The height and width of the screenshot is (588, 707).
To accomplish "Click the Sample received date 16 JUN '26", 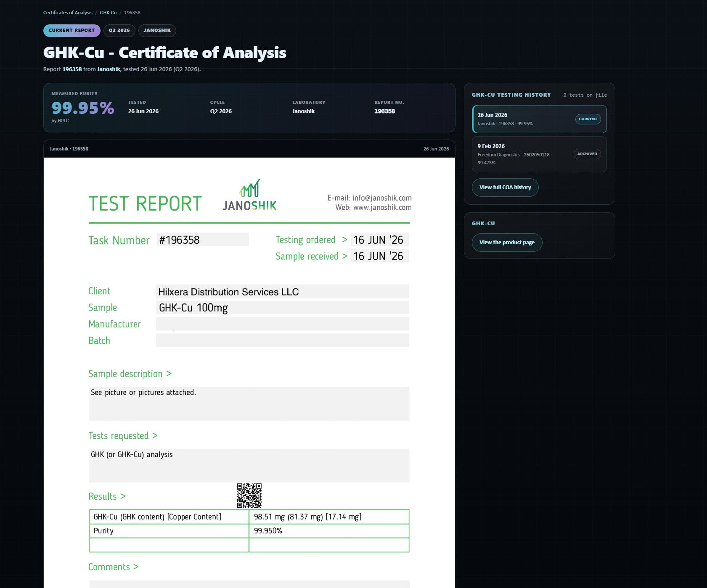I will [x=380, y=256].
